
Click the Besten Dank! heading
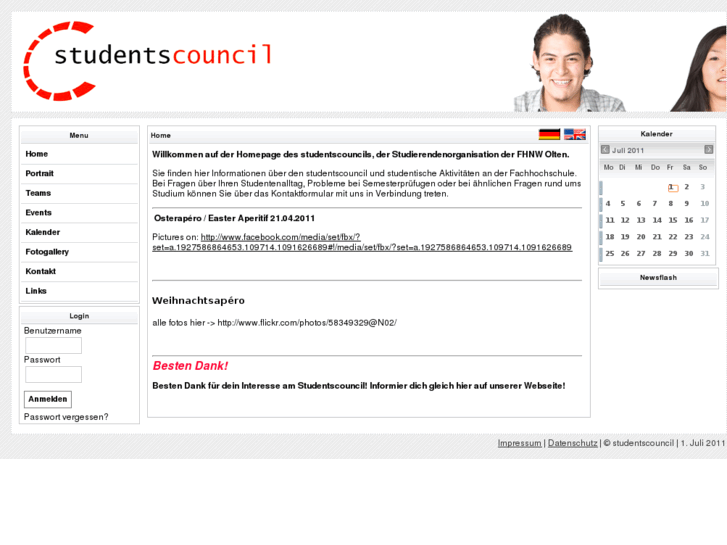tap(191, 366)
